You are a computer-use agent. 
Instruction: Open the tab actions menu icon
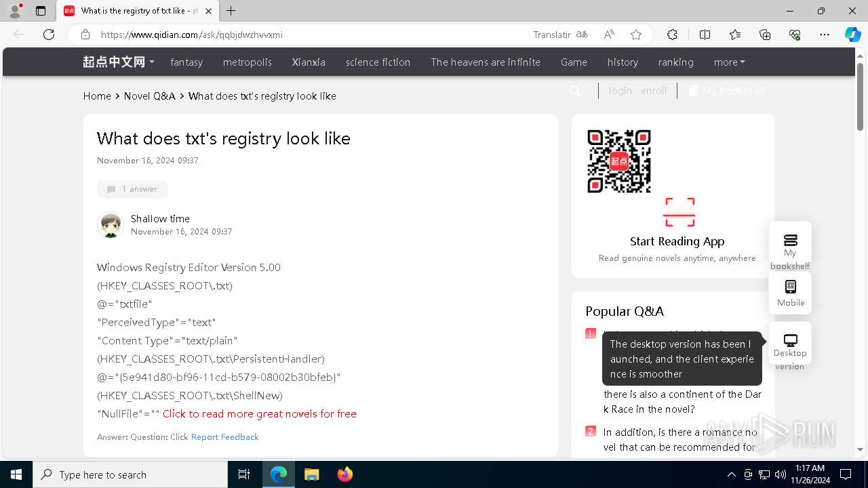tap(40, 11)
